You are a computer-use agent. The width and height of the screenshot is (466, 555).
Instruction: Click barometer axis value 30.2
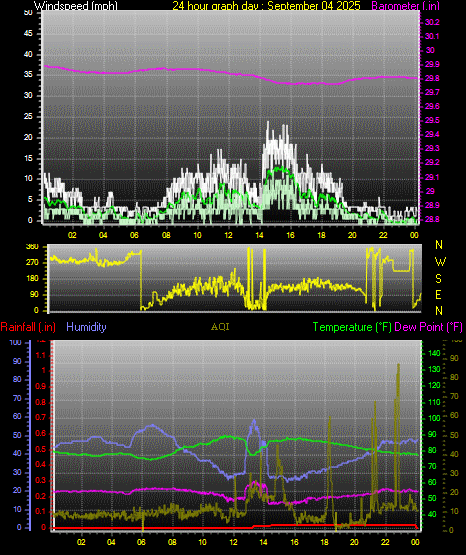pos(432,22)
